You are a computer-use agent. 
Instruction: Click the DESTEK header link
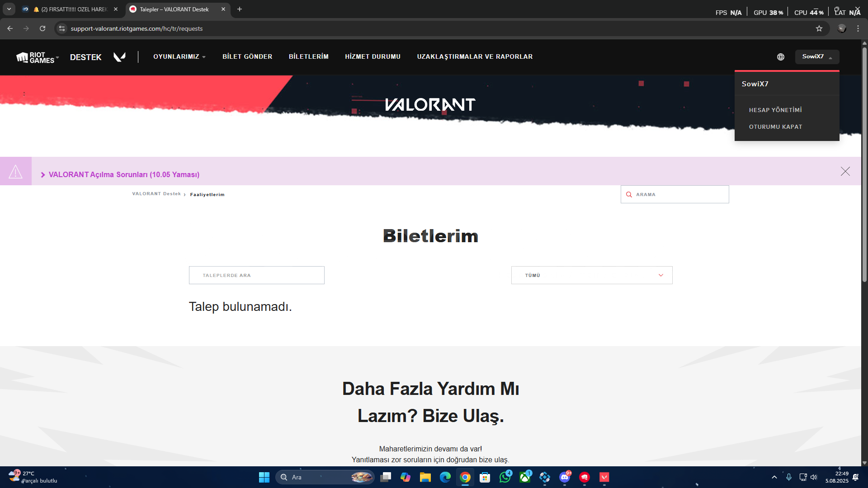tap(86, 57)
